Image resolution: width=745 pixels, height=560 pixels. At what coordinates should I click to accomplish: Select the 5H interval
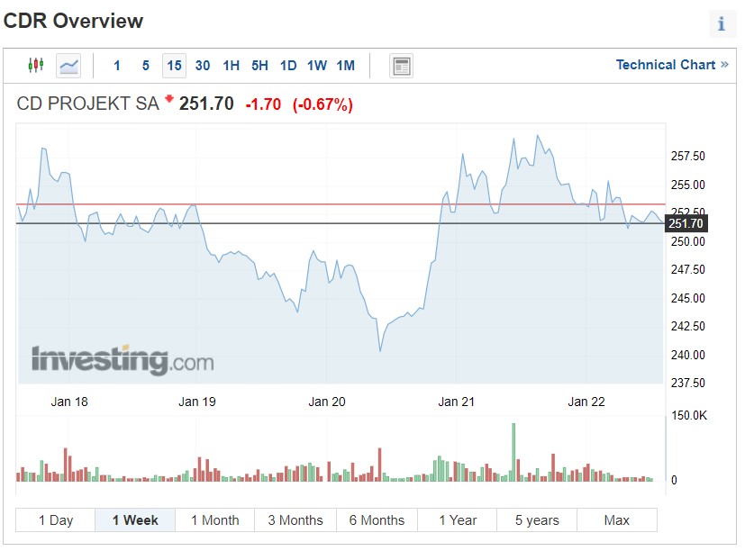[x=260, y=66]
